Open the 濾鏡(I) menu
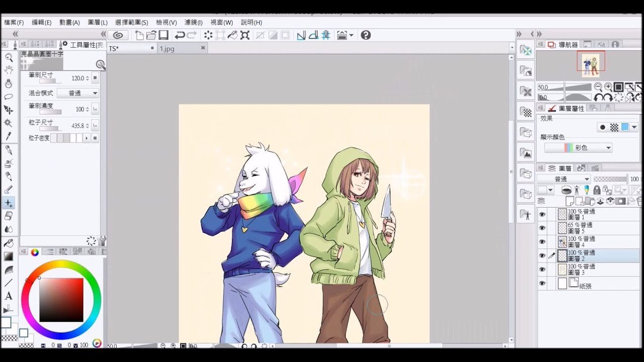Image resolution: width=644 pixels, height=362 pixels. coord(193,23)
